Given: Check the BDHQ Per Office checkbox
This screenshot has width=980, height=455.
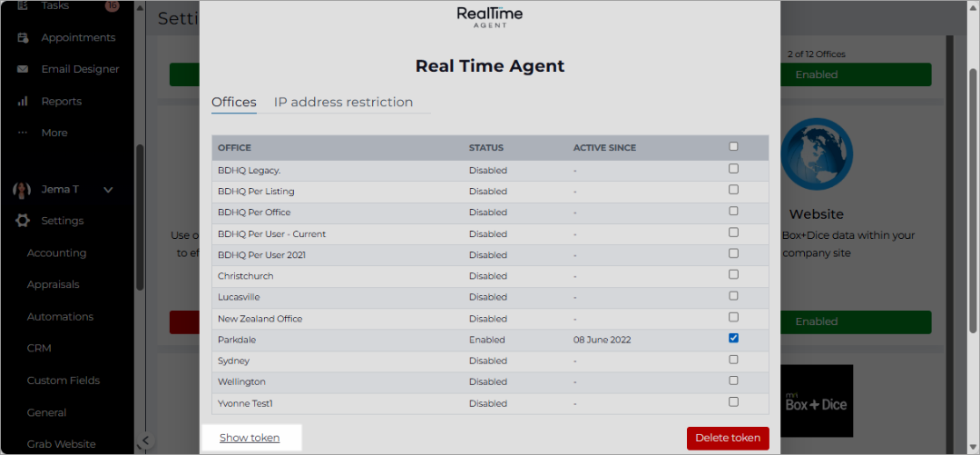Looking at the screenshot, I should point(733,211).
